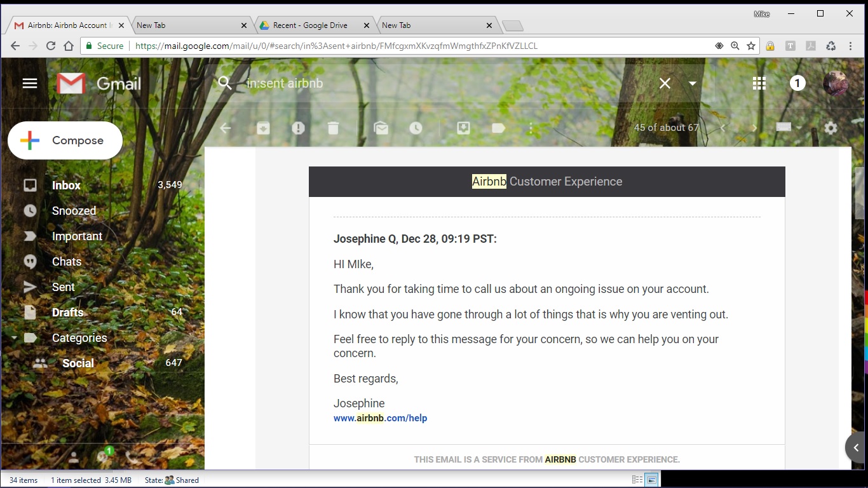Clear the Gmail search with the X
This screenshot has width=868, height=488.
665,83
